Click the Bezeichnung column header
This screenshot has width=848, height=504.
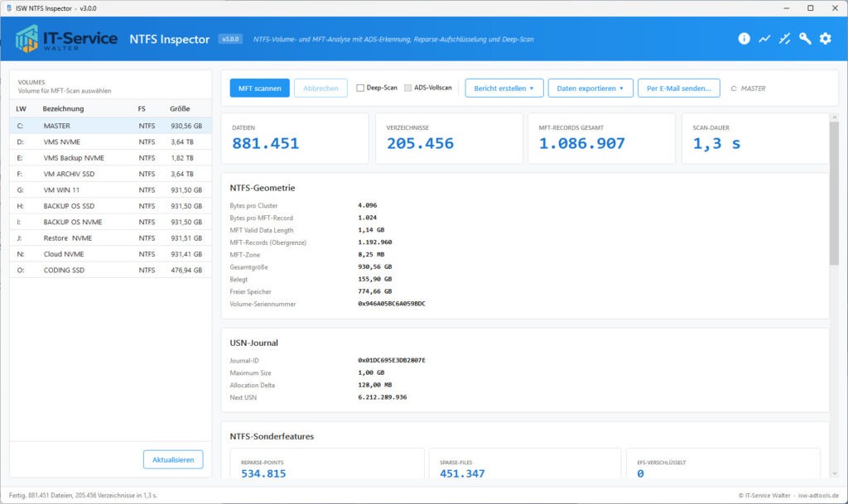click(63, 108)
